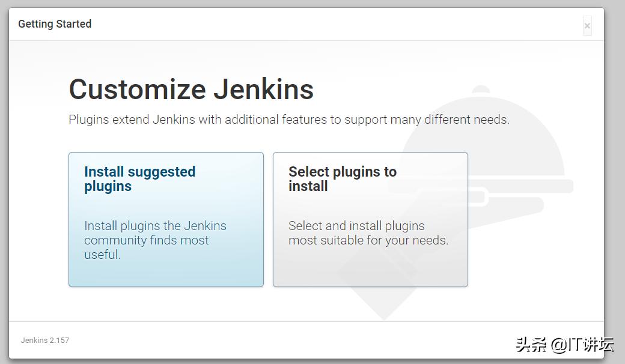This screenshot has width=625, height=364.
Task: Close the Getting Started dialog
Action: click(587, 26)
